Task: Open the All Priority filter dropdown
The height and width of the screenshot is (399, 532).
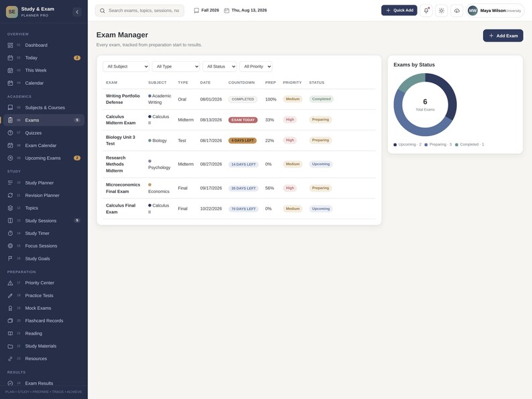Action: click(x=256, y=66)
